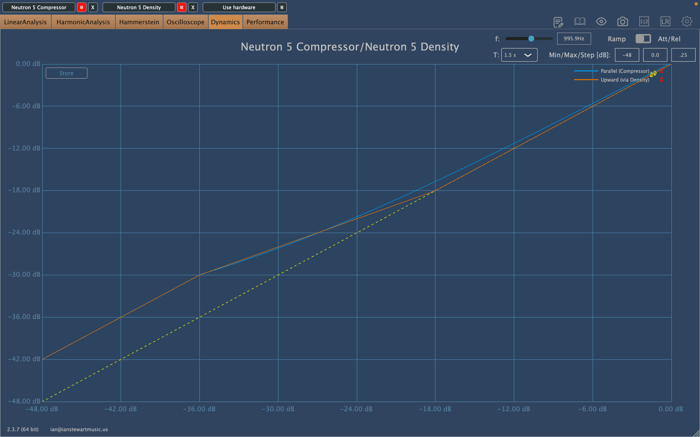Delete Parallel (Compressor) curve with red X
This screenshot has width=700, height=437.
point(661,71)
